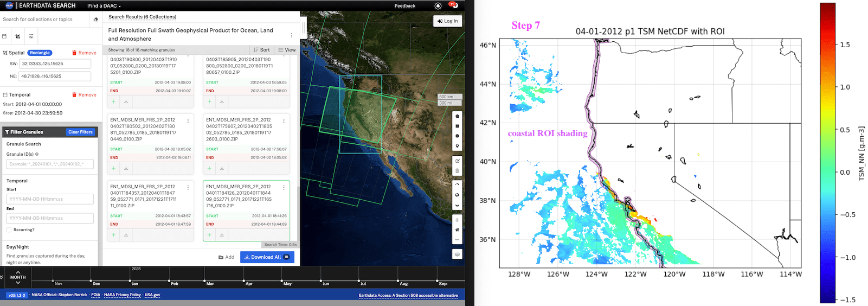Add granule ending 2012-04-02 18:05:02 to project
The width and height of the screenshot is (868, 306).
(x=209, y=168)
